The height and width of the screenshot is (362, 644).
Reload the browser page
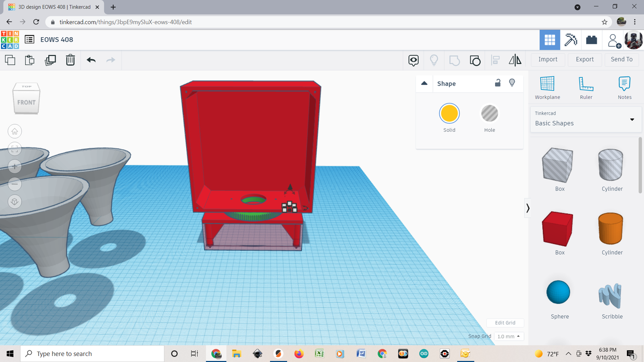36,22
